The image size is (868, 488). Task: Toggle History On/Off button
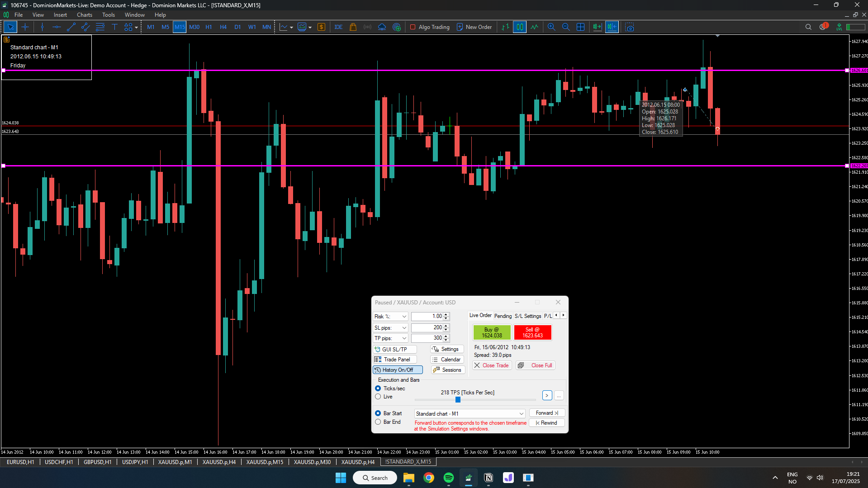398,370
